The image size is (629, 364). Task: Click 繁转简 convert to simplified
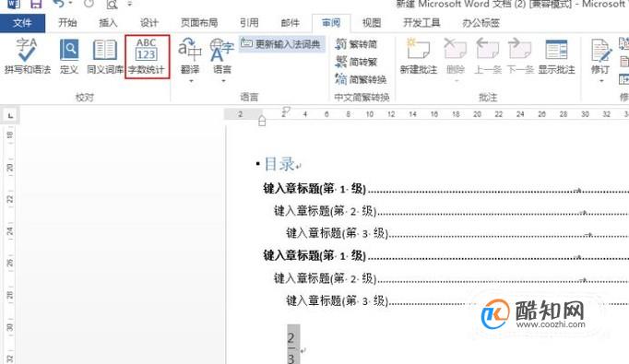tap(357, 43)
